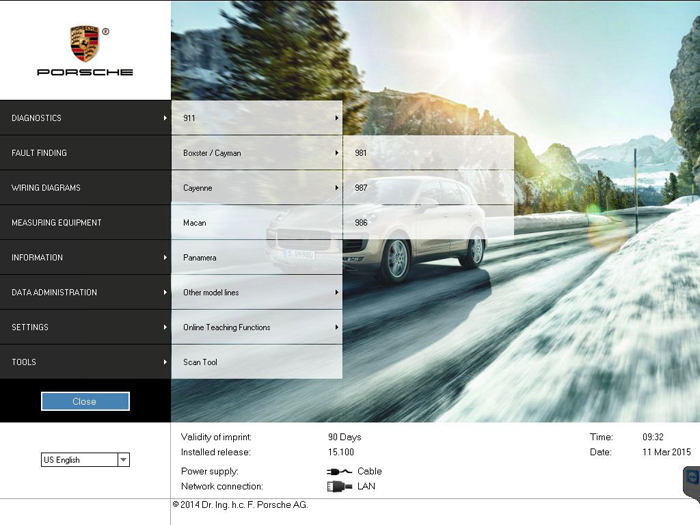Select the Macan model
This screenshot has width=700, height=525.
[257, 222]
